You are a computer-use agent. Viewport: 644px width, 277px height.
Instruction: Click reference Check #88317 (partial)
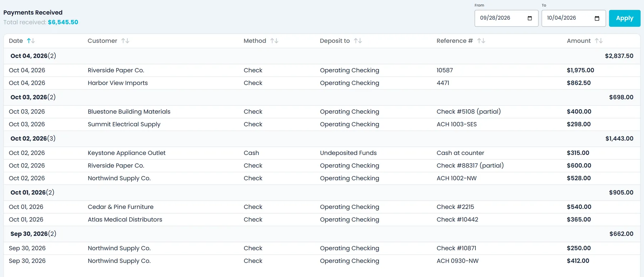click(x=470, y=166)
